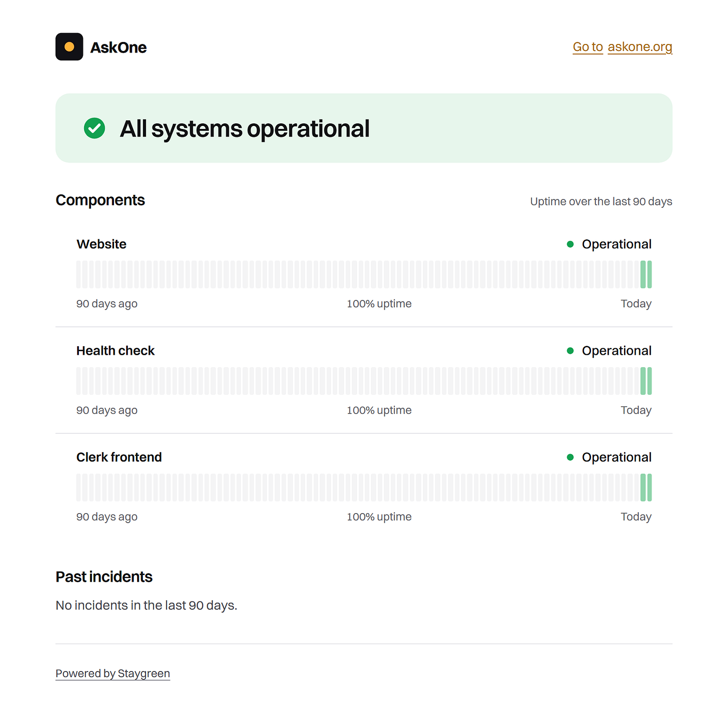Click "100% uptime" under Clerk frontend

tap(379, 517)
